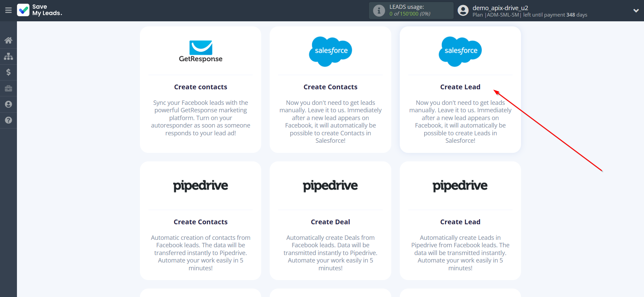Expand the account dropdown chevron
This screenshot has width=644, height=297.
click(636, 10)
